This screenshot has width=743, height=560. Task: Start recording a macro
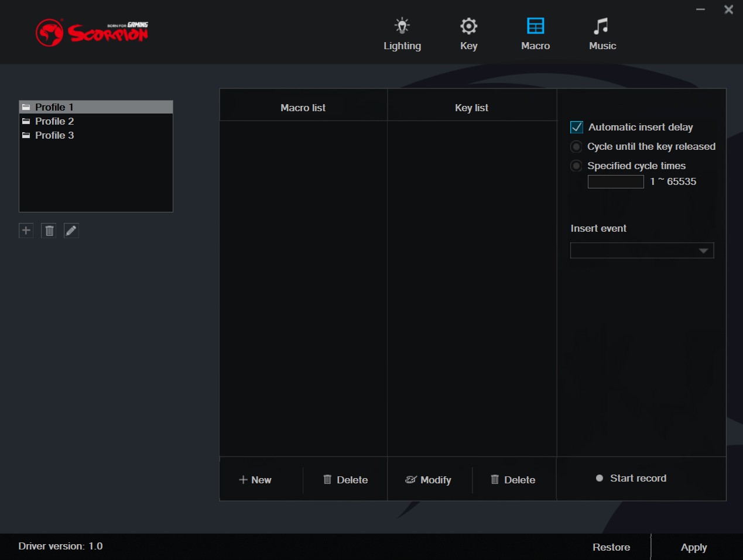click(631, 478)
